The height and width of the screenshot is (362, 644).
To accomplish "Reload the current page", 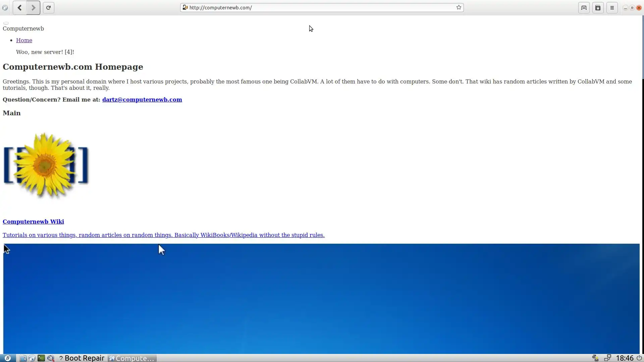I will click(48, 8).
